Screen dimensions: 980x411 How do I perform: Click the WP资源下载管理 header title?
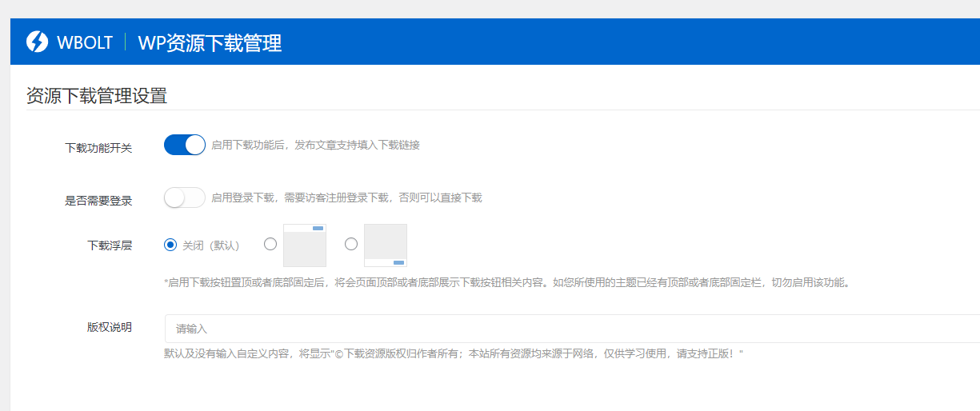coord(210,43)
